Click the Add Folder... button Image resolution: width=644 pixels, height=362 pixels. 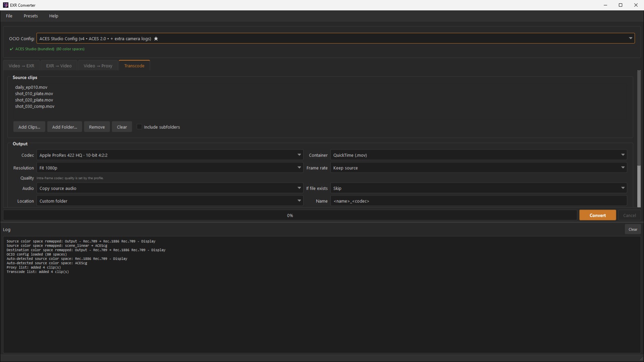pyautogui.click(x=64, y=127)
